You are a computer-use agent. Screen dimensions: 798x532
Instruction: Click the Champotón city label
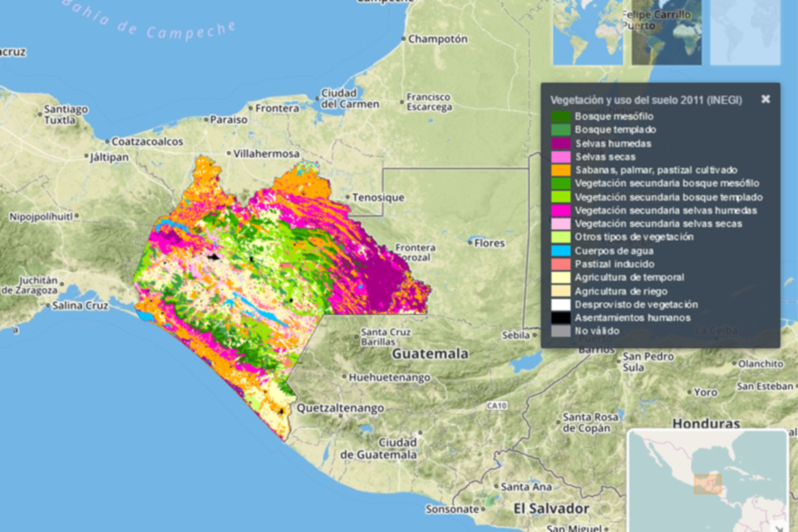438,39
